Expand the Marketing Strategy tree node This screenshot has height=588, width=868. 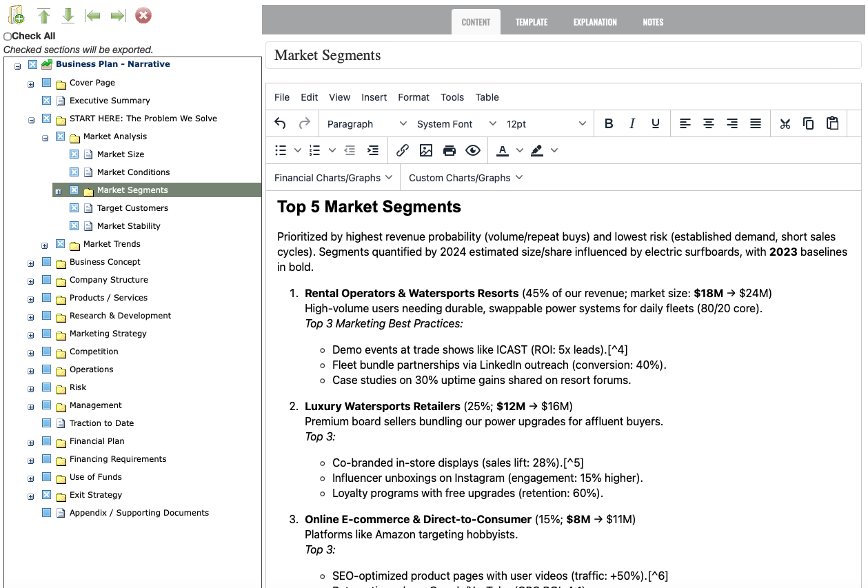[31, 335]
